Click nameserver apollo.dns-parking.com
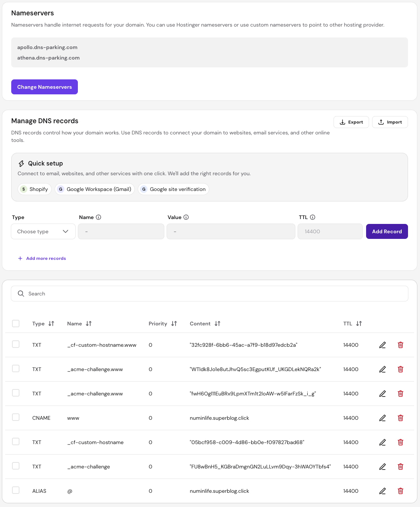This screenshot has width=420, height=507. click(x=47, y=47)
